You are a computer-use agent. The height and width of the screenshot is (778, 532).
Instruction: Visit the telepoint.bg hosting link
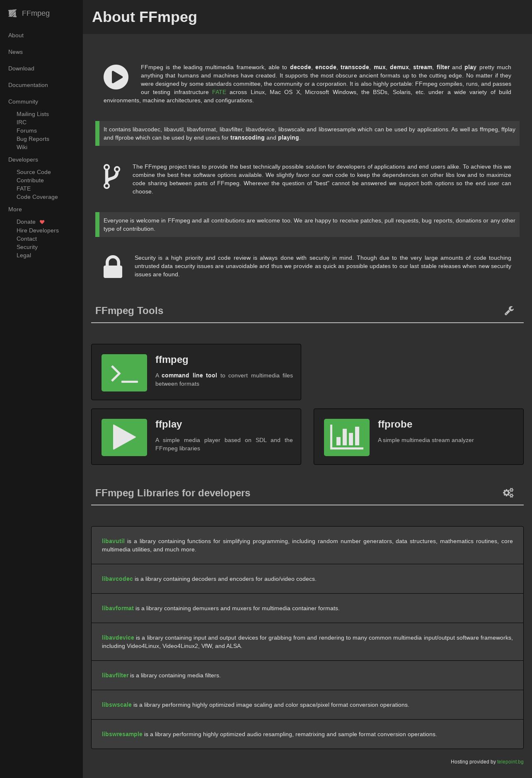(x=510, y=762)
